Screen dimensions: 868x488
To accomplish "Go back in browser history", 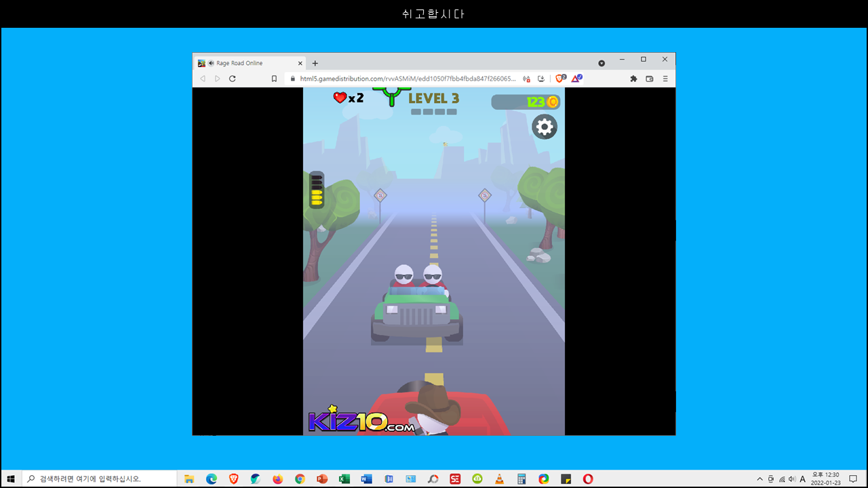I will tap(202, 79).
